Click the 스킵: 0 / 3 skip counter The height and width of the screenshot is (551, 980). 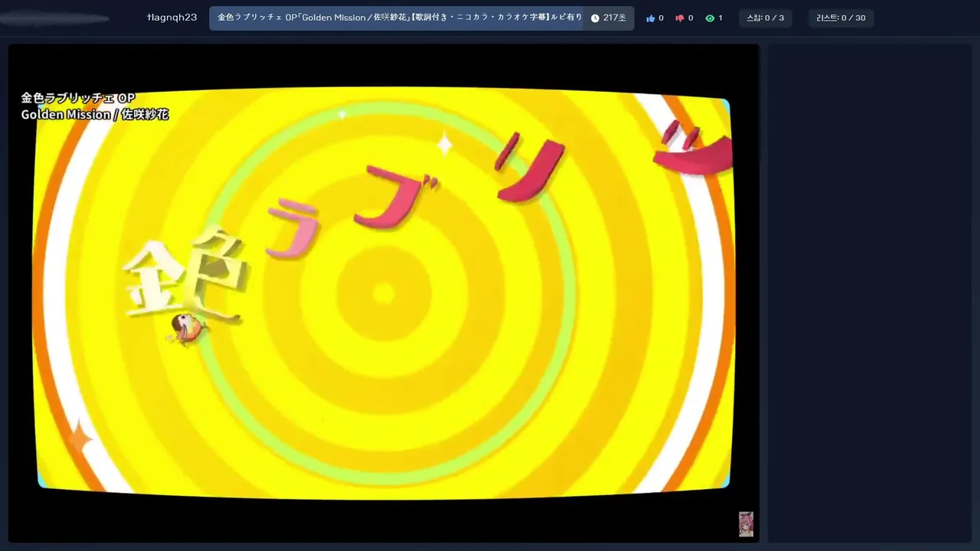[x=766, y=18]
